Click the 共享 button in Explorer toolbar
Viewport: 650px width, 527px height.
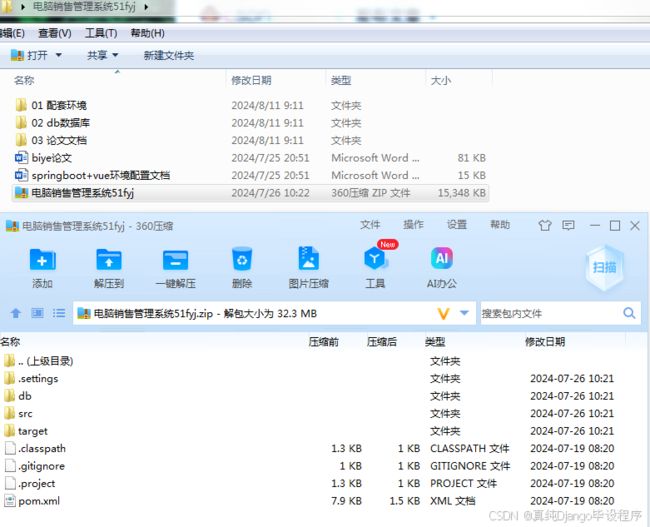97,55
